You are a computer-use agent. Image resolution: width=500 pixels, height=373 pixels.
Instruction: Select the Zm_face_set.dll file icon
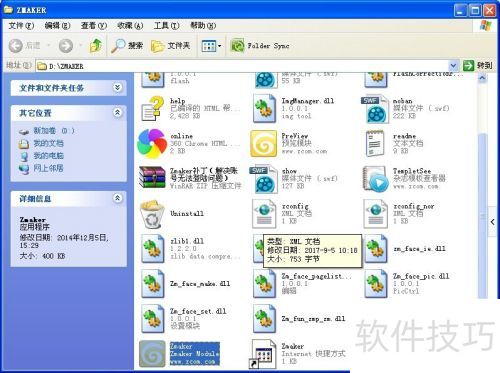[152, 319]
